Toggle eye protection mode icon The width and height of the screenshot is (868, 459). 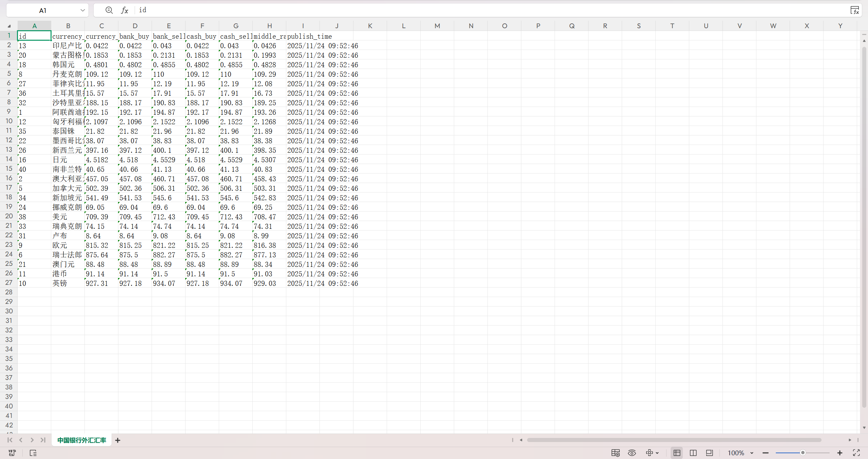coord(632,453)
